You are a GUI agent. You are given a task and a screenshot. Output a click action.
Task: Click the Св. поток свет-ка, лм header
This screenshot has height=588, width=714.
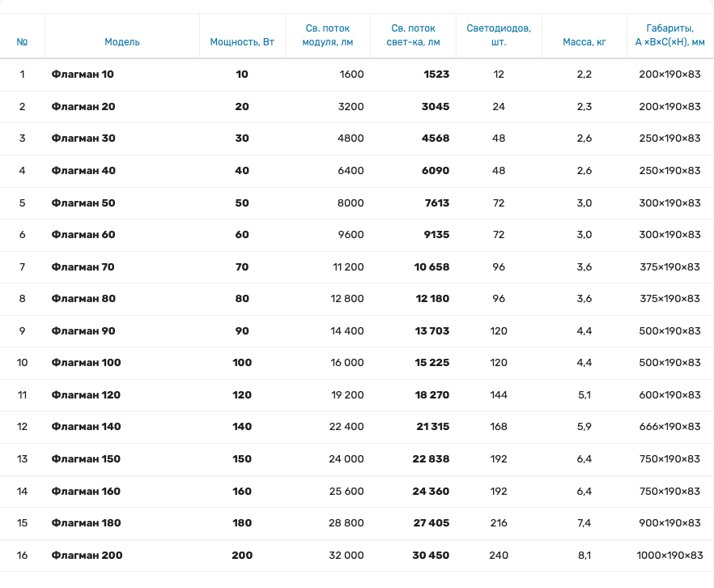(x=413, y=35)
